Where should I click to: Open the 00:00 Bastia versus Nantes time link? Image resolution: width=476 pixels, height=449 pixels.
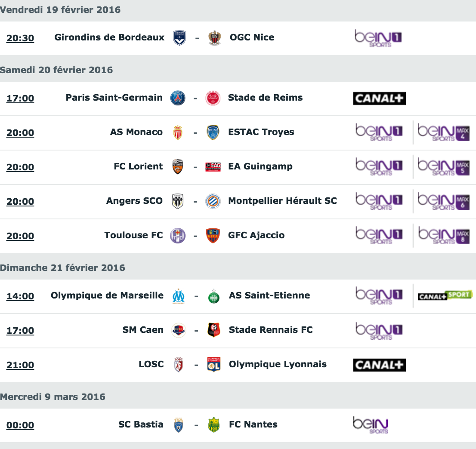20,425
